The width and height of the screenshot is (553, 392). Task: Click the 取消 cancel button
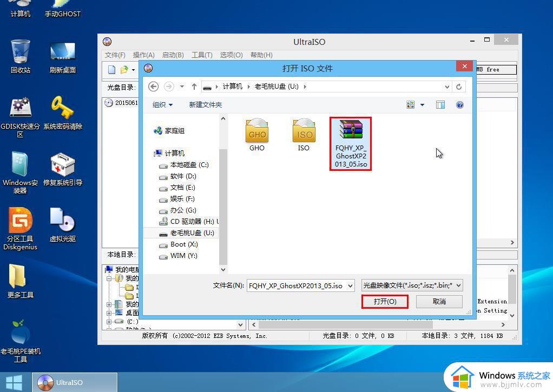tap(439, 301)
